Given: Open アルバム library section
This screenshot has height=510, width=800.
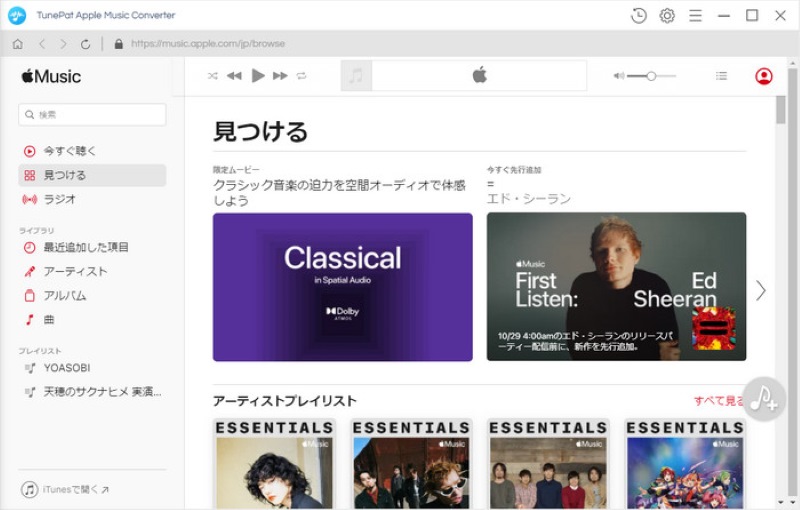Looking at the screenshot, I should [x=92, y=296].
